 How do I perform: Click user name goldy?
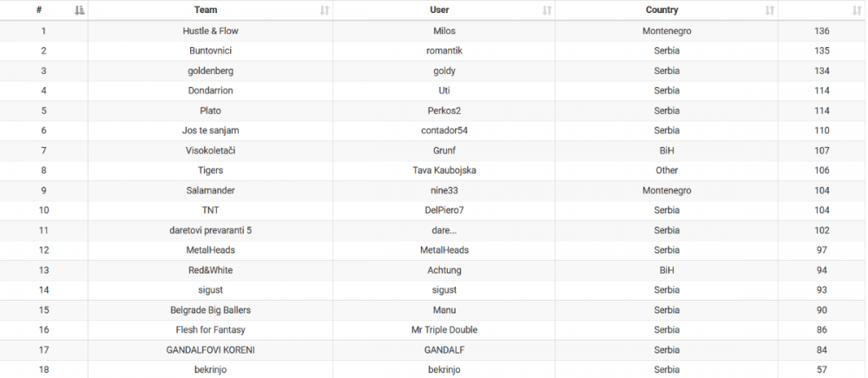pyautogui.click(x=444, y=70)
